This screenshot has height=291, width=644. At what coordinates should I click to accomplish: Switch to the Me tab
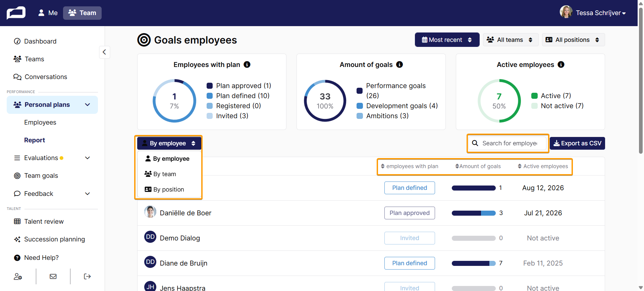coord(48,13)
